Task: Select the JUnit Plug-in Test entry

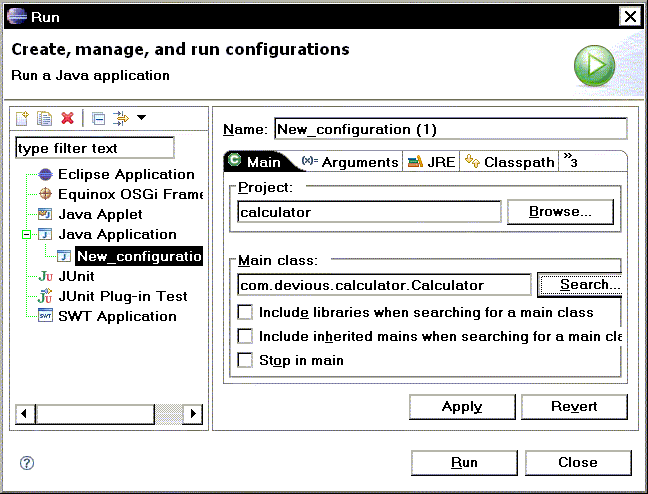Action: (x=123, y=296)
